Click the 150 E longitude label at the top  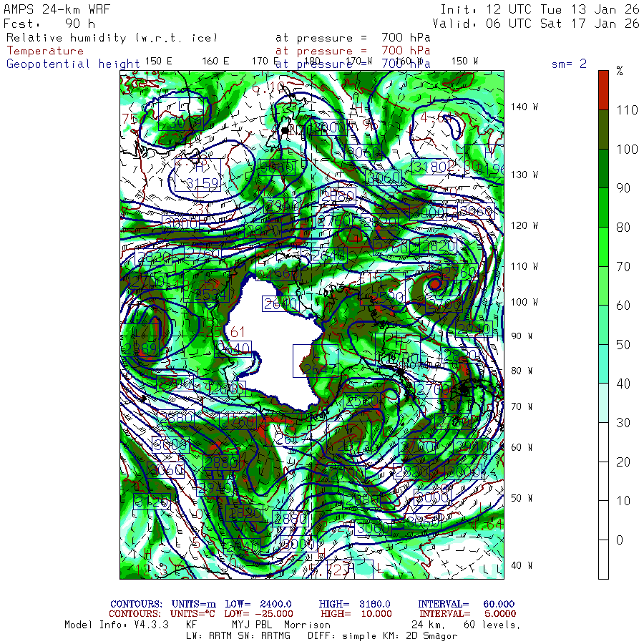[x=158, y=61]
